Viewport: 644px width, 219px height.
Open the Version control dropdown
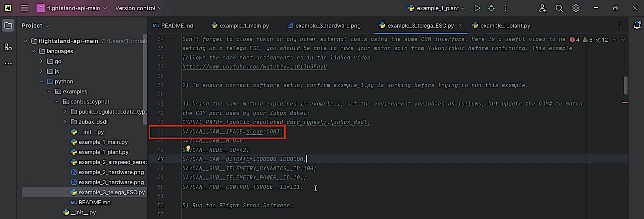(x=138, y=8)
